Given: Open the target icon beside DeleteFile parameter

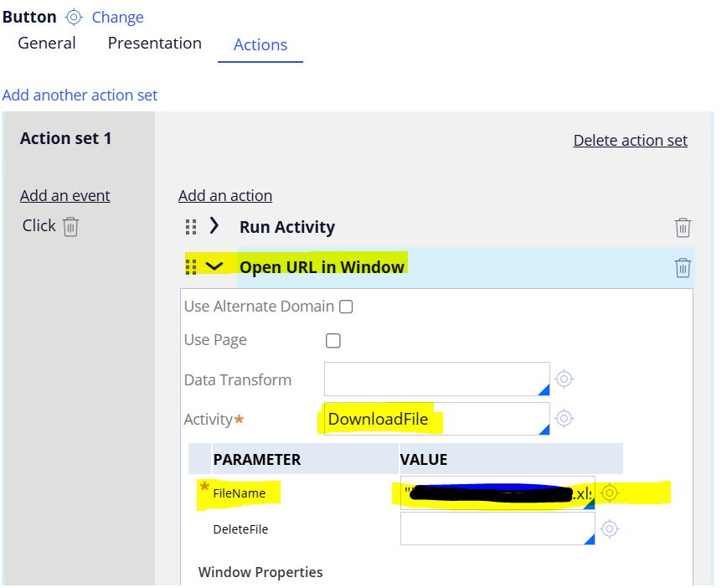Looking at the screenshot, I should coord(610,529).
